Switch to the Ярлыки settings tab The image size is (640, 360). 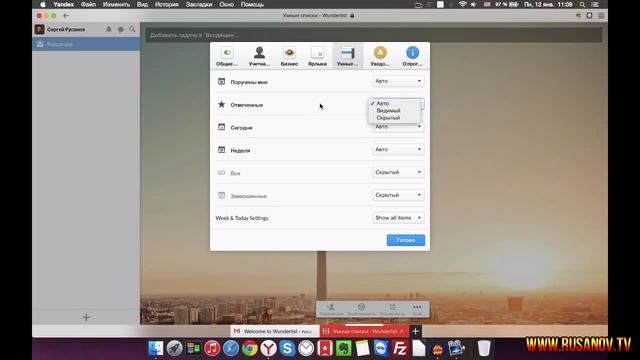[317, 56]
